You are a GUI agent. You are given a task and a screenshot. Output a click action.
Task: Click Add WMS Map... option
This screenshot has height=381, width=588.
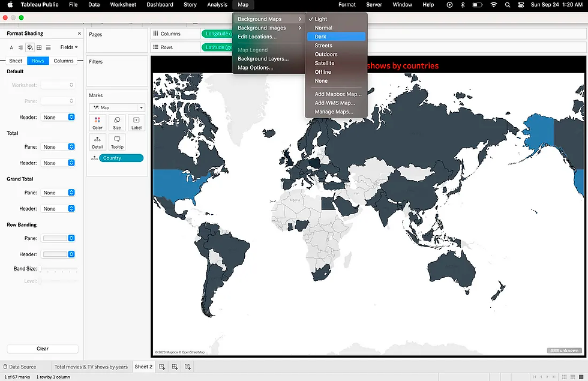tap(336, 103)
